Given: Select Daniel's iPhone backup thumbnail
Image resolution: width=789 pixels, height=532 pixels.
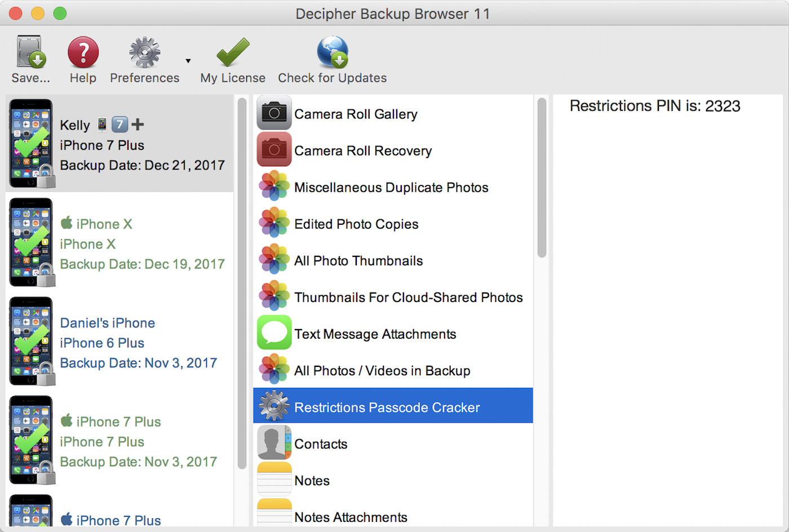Looking at the screenshot, I should [32, 342].
